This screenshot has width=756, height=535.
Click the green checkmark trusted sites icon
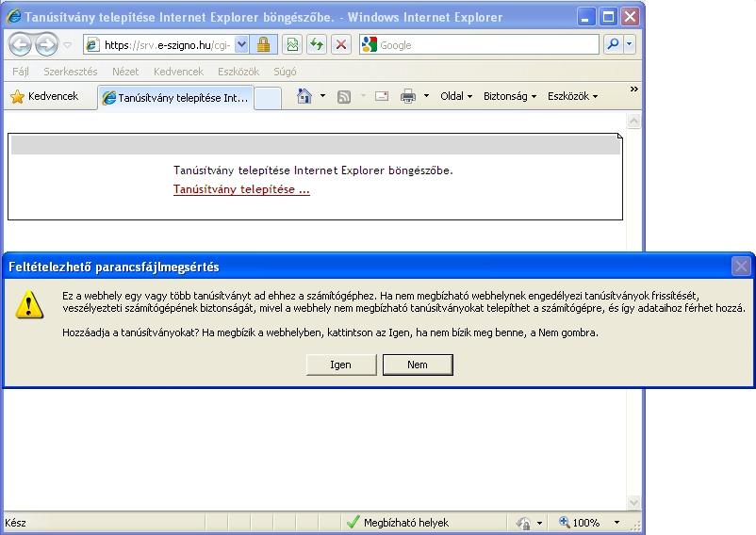pyautogui.click(x=353, y=523)
